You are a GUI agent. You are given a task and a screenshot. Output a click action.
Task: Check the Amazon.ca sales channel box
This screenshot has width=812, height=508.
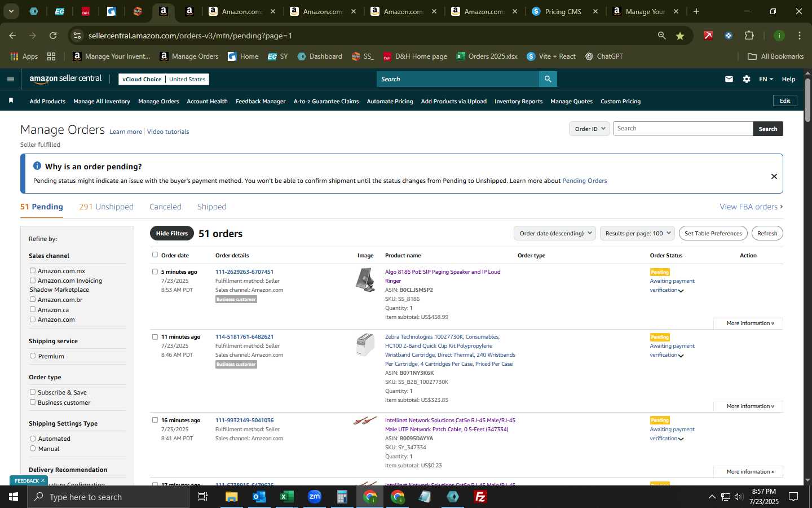(33, 310)
